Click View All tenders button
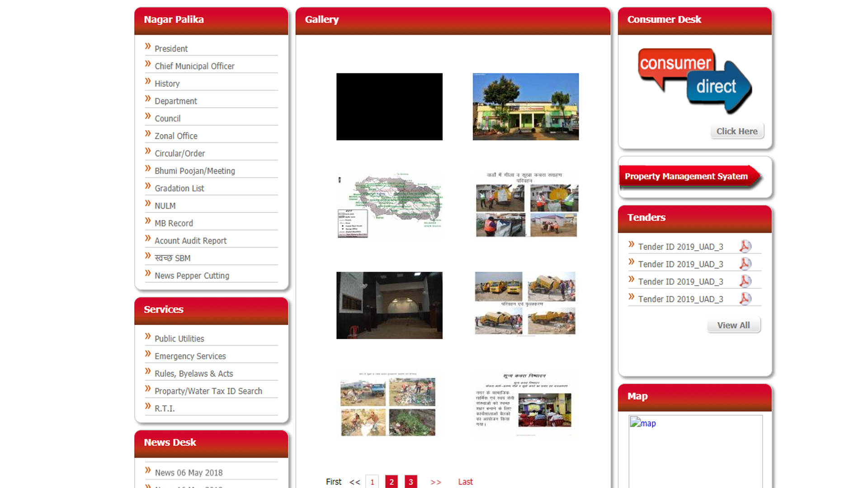 733,325
